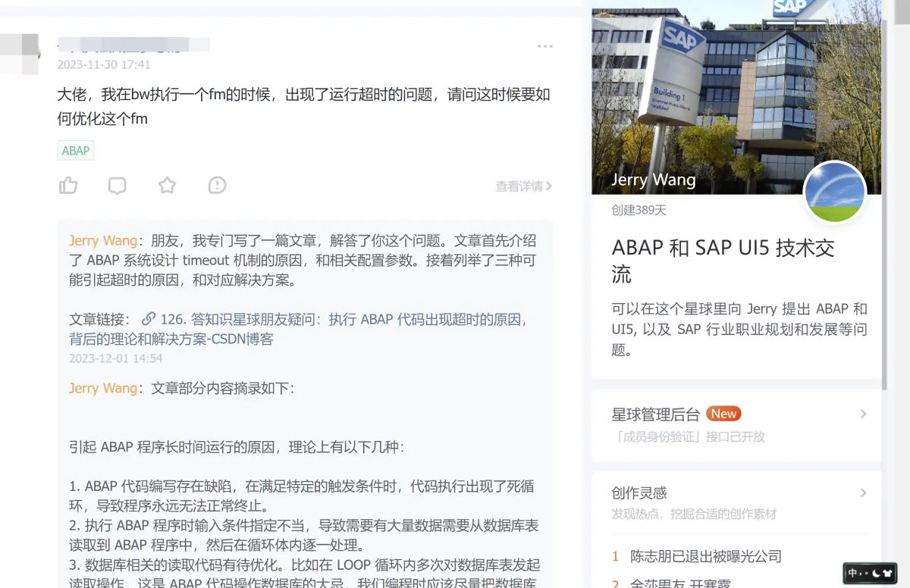This screenshot has width=910, height=588.
Task: Toggle the moon icon in the IME bar
Action: [875, 573]
